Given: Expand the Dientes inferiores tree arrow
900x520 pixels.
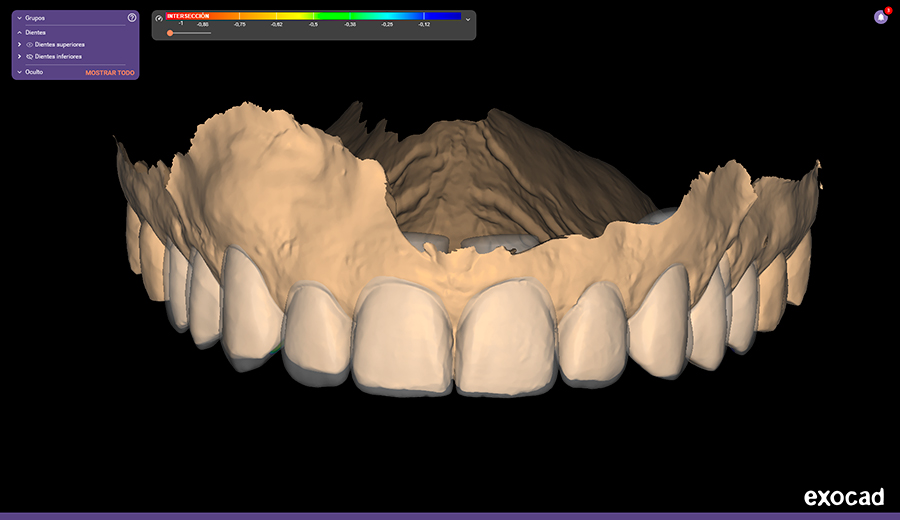Looking at the screenshot, I should [20, 57].
